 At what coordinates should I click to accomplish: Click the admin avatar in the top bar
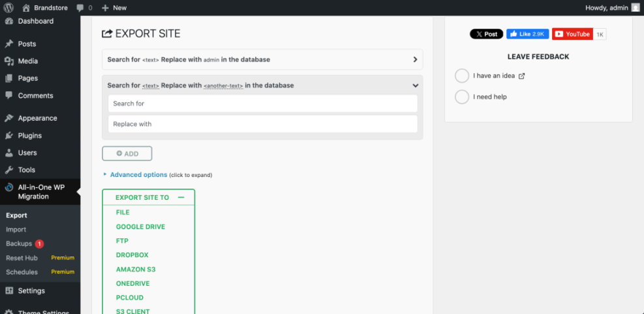[636, 7]
